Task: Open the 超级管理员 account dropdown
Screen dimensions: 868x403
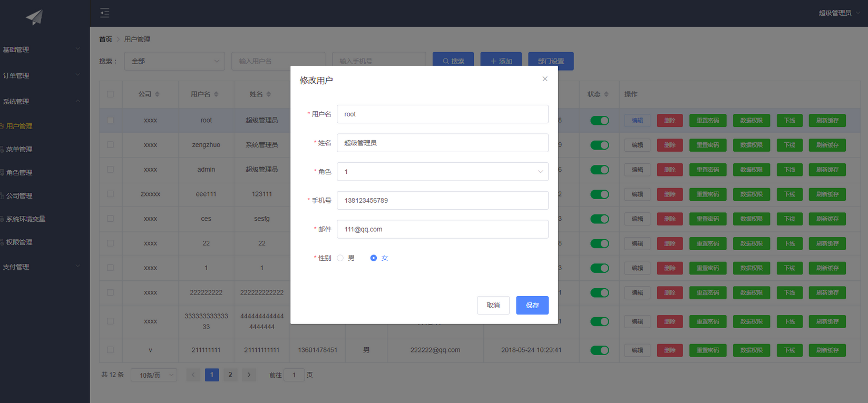Action: 839,13
